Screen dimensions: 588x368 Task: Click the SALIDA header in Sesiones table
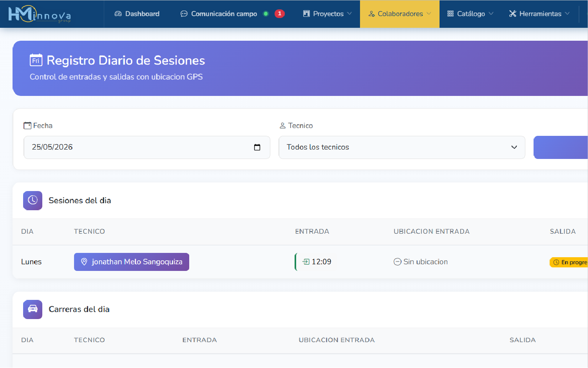point(563,231)
